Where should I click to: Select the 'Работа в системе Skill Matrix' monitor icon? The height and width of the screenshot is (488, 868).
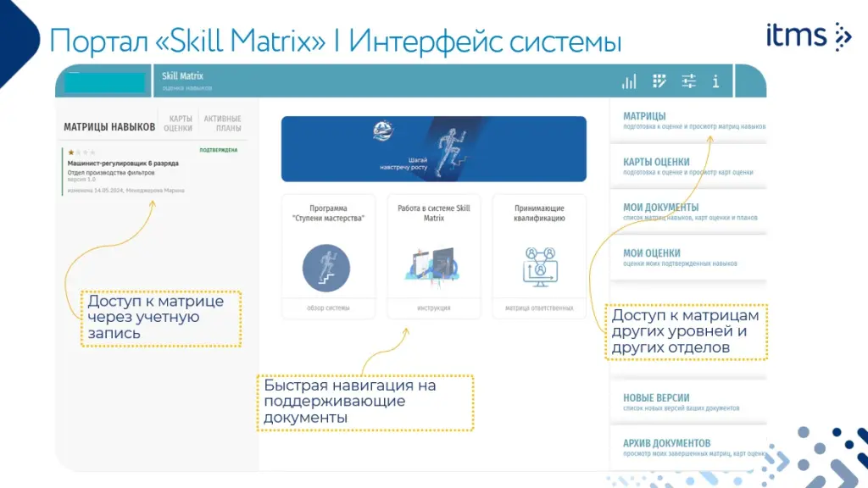(432, 263)
